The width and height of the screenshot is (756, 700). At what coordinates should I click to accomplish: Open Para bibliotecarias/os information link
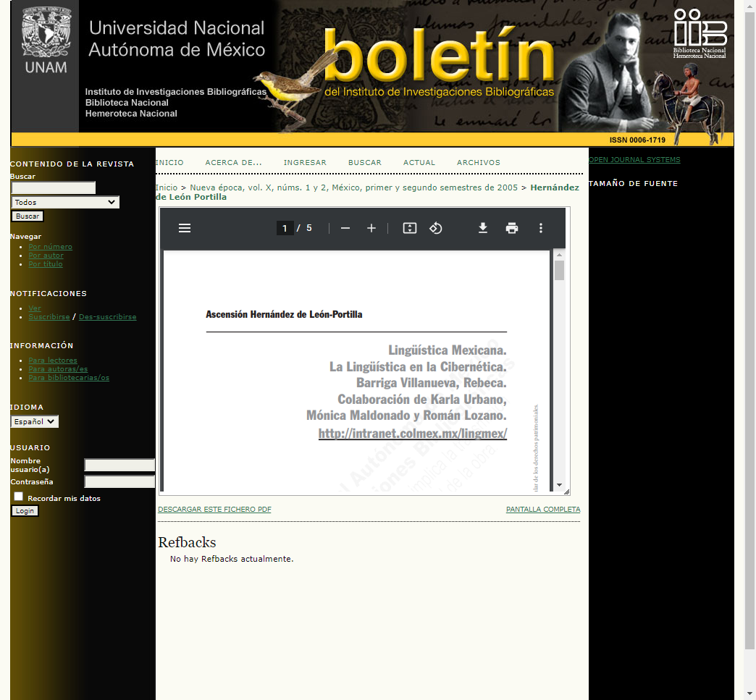pyautogui.click(x=69, y=378)
